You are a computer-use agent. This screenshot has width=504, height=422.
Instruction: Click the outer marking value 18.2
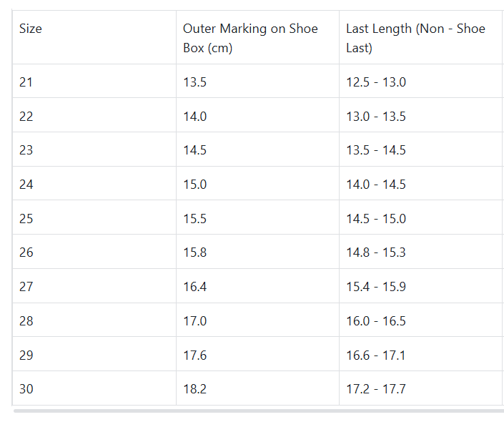click(195, 389)
